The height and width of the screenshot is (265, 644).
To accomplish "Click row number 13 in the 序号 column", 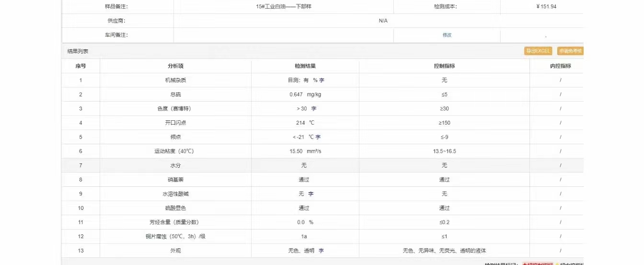I will click(80, 251).
